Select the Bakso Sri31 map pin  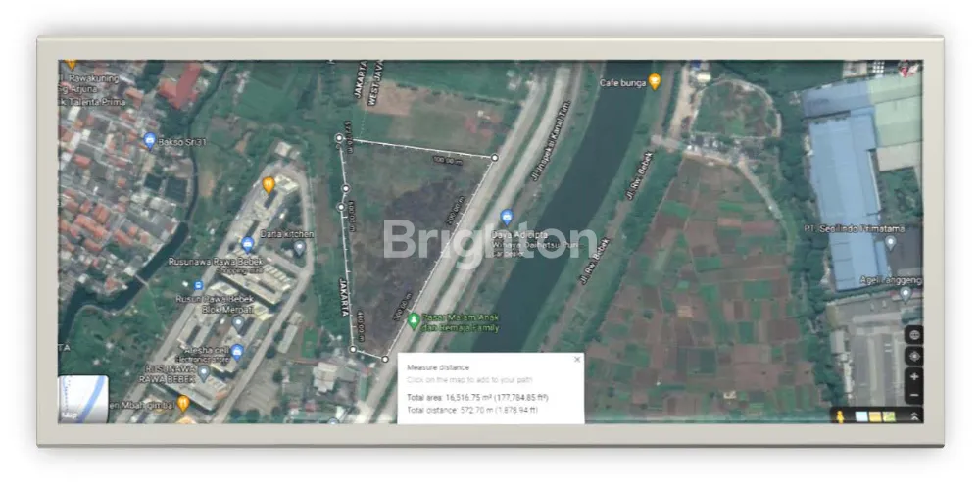coord(149,140)
